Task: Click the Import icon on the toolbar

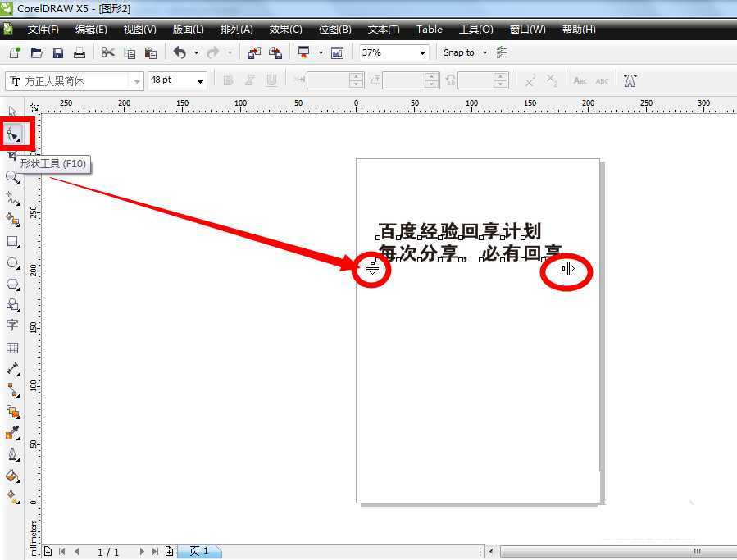Action: click(x=254, y=52)
